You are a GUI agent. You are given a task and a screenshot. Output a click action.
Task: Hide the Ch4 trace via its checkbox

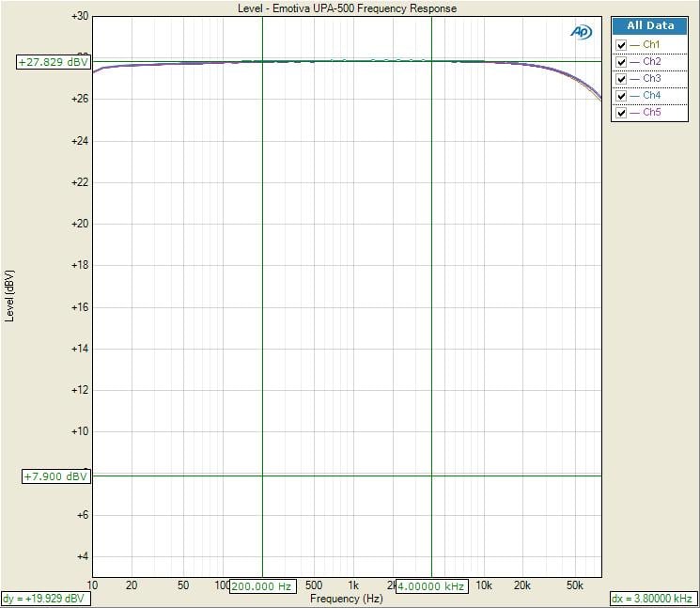point(620,96)
